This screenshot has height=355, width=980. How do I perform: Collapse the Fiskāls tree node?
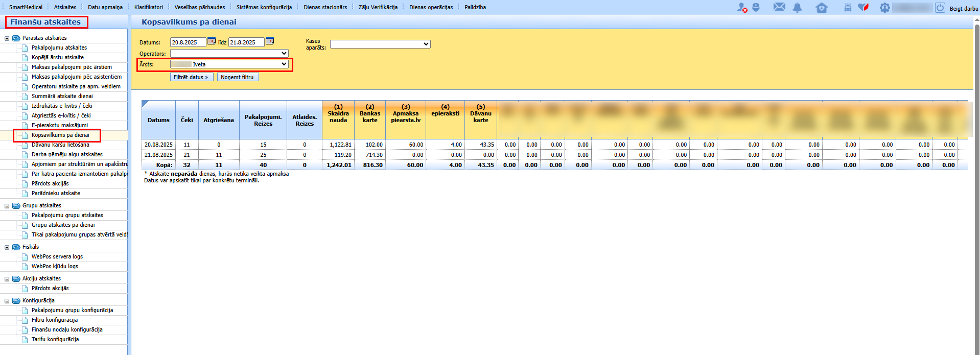(x=7, y=247)
